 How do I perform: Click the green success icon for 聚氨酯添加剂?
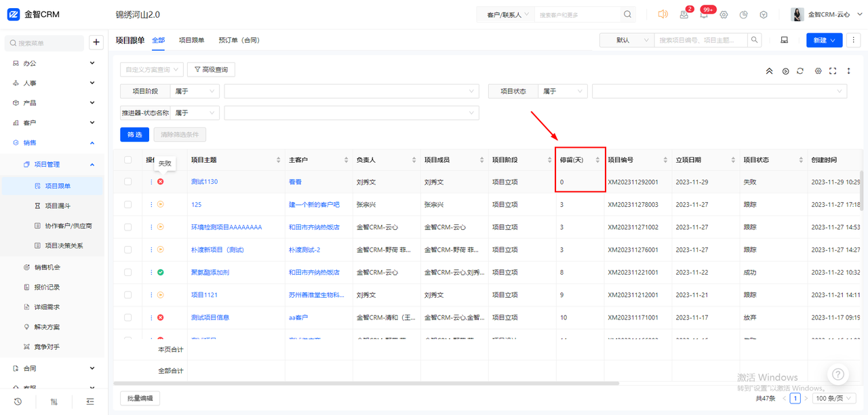(x=161, y=272)
